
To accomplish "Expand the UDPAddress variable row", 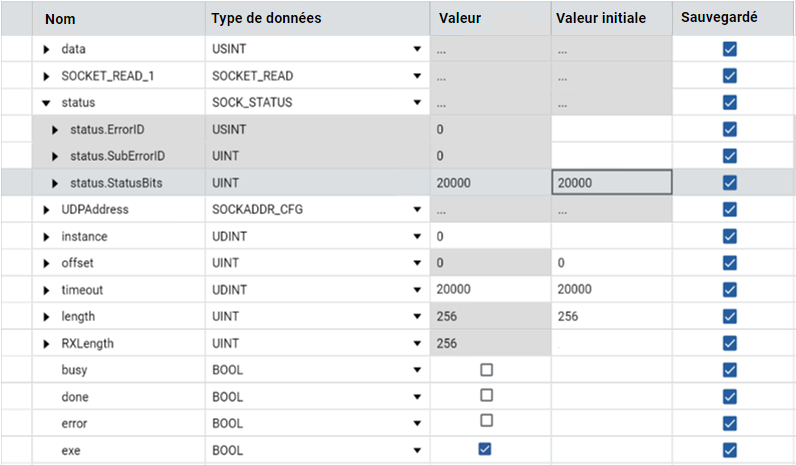I will coord(46,210).
